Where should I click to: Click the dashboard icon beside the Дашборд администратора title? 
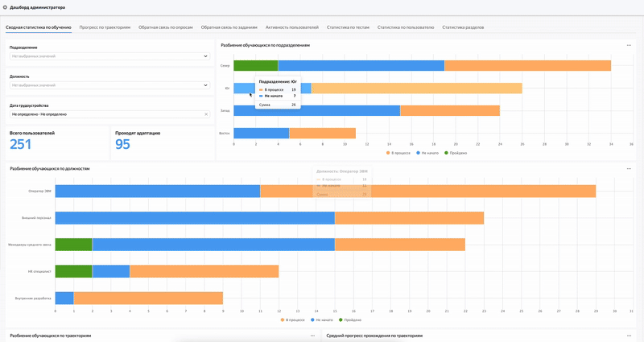click(x=6, y=6)
